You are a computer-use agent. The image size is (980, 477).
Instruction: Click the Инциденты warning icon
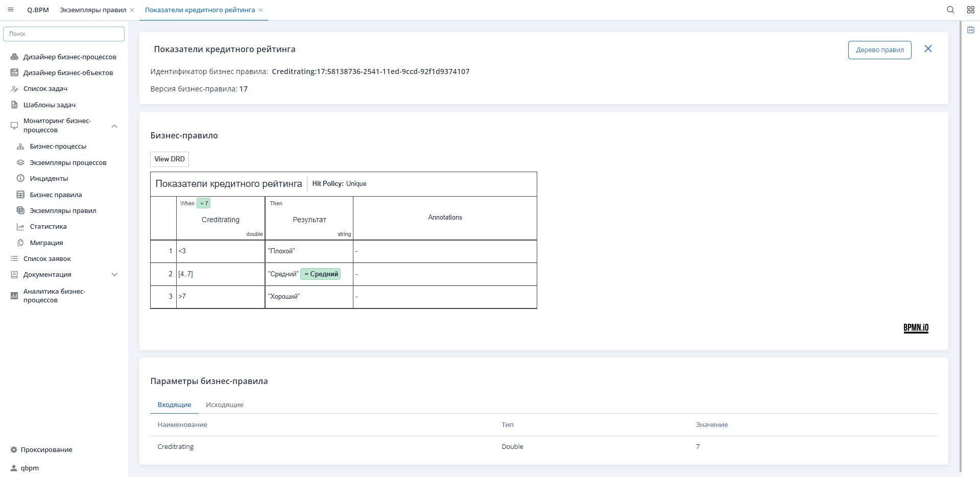(20, 178)
